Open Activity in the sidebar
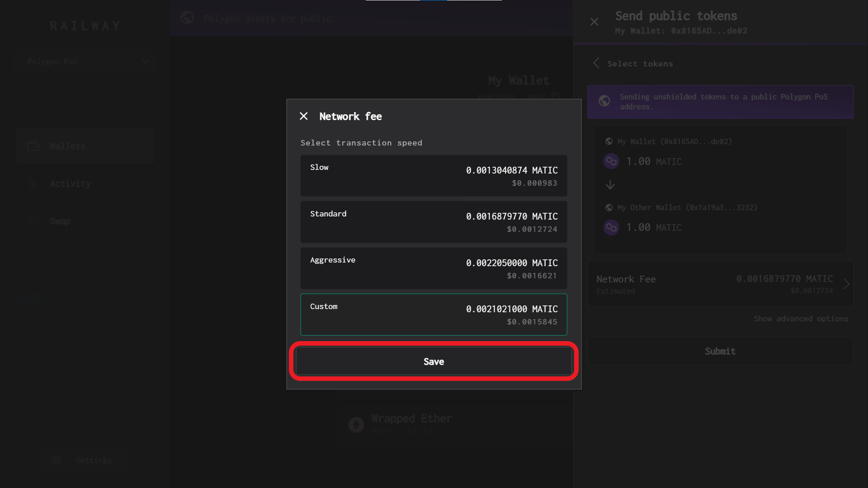 click(70, 183)
